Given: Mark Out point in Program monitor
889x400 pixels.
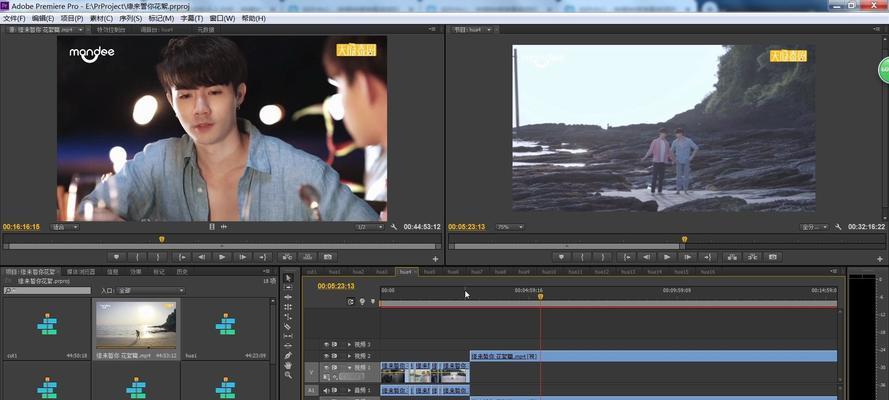Looking at the screenshot, I should pos(603,257).
